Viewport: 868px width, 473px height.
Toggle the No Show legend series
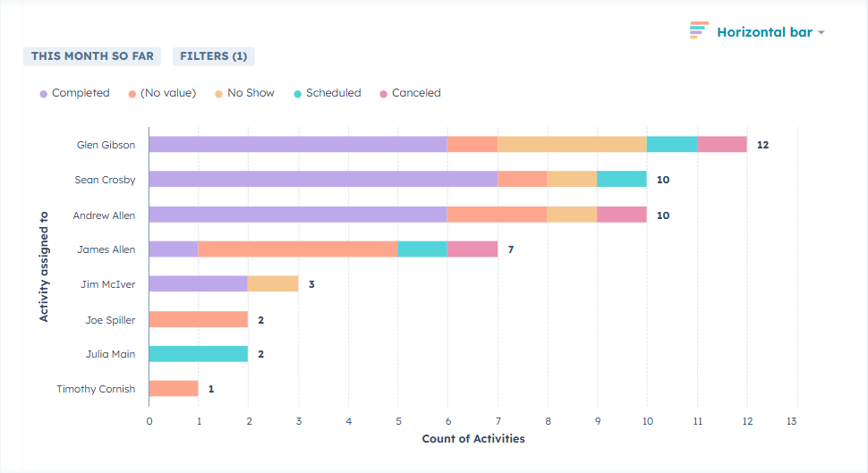251,93
